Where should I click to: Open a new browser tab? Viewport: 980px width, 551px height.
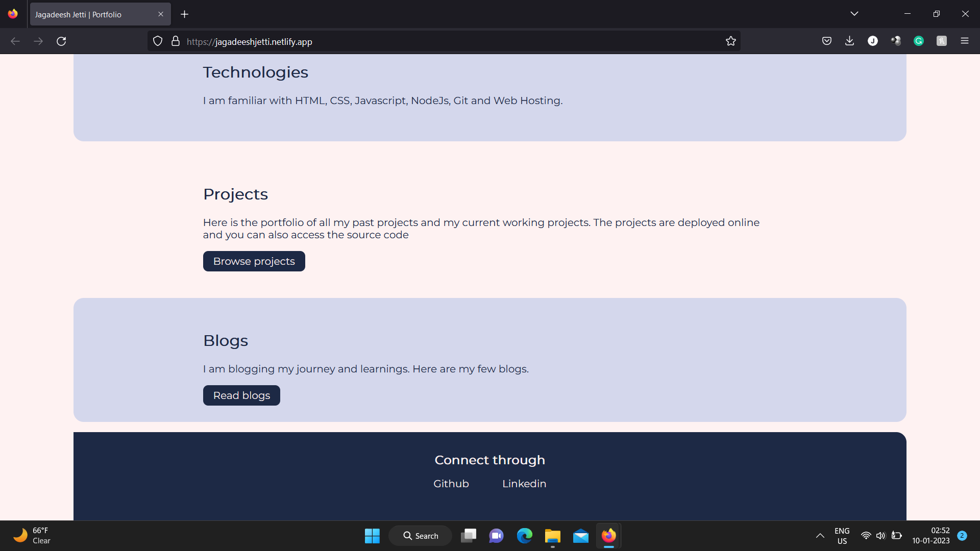click(x=184, y=14)
